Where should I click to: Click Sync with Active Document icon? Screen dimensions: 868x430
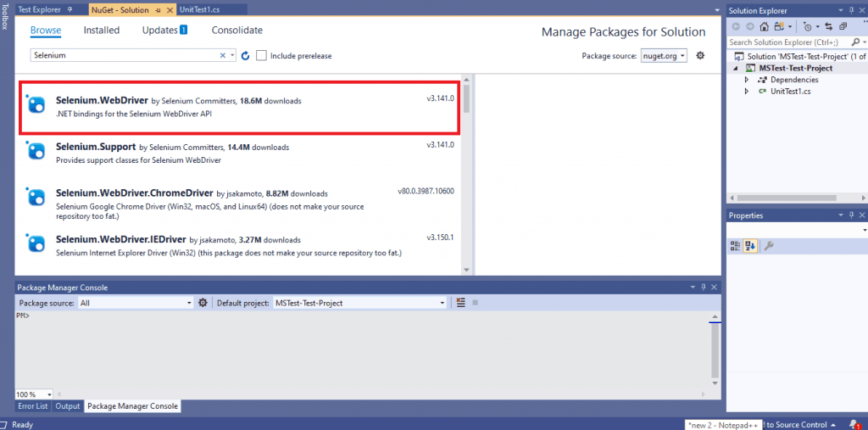coord(829,26)
